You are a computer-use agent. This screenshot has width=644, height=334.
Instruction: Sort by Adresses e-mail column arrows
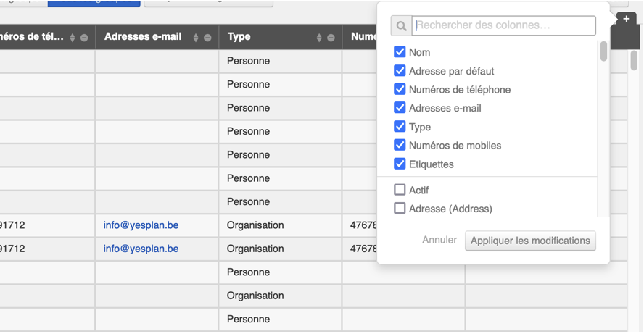coord(196,38)
